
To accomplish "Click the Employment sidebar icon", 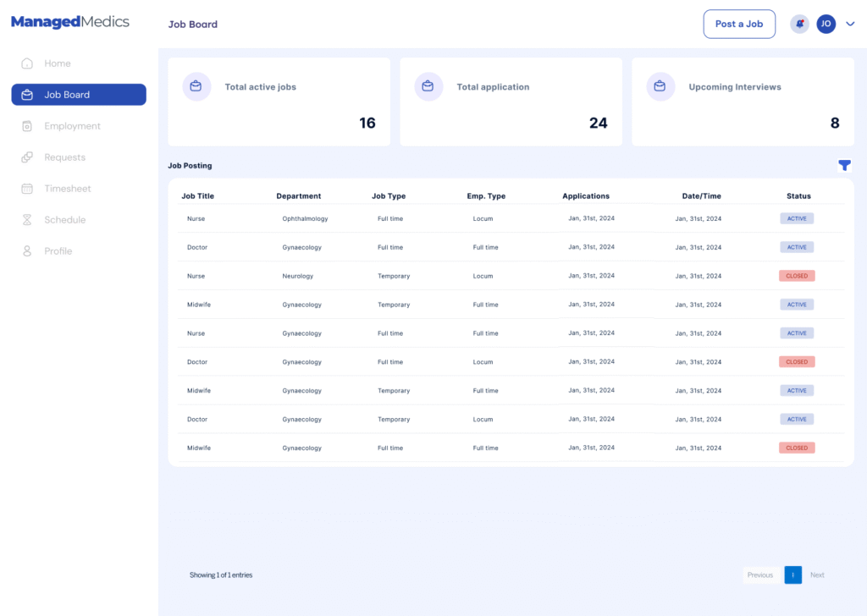I will point(27,126).
